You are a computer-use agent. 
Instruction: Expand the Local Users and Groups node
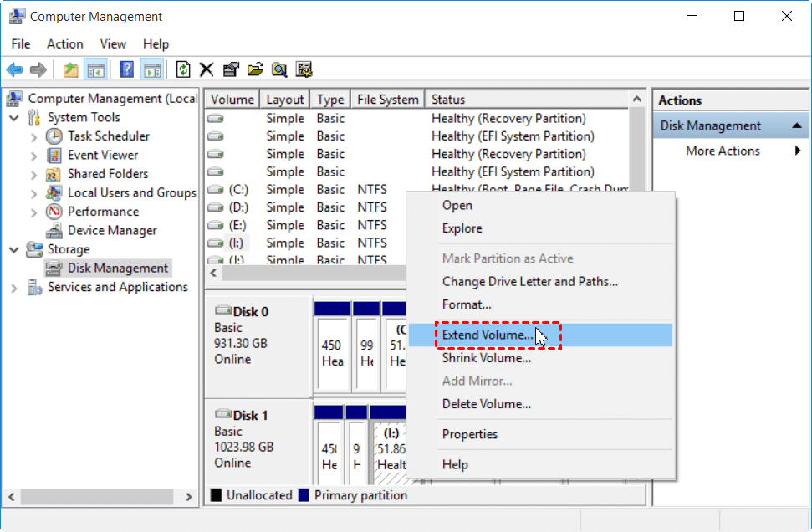[x=33, y=193]
